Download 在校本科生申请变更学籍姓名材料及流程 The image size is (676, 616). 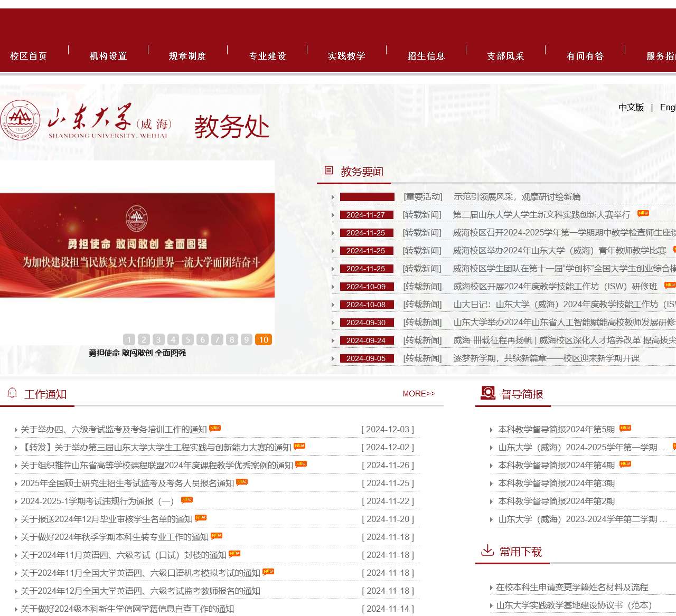(x=572, y=587)
